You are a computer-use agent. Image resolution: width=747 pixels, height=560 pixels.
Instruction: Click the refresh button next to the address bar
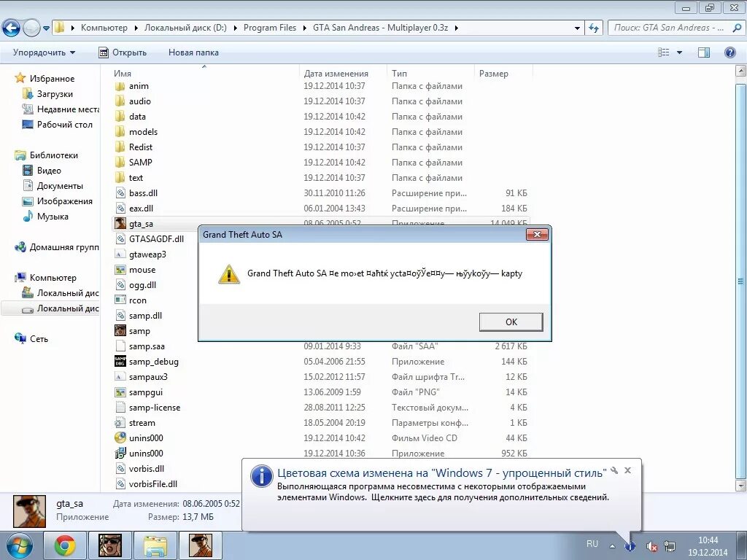pyautogui.click(x=594, y=28)
